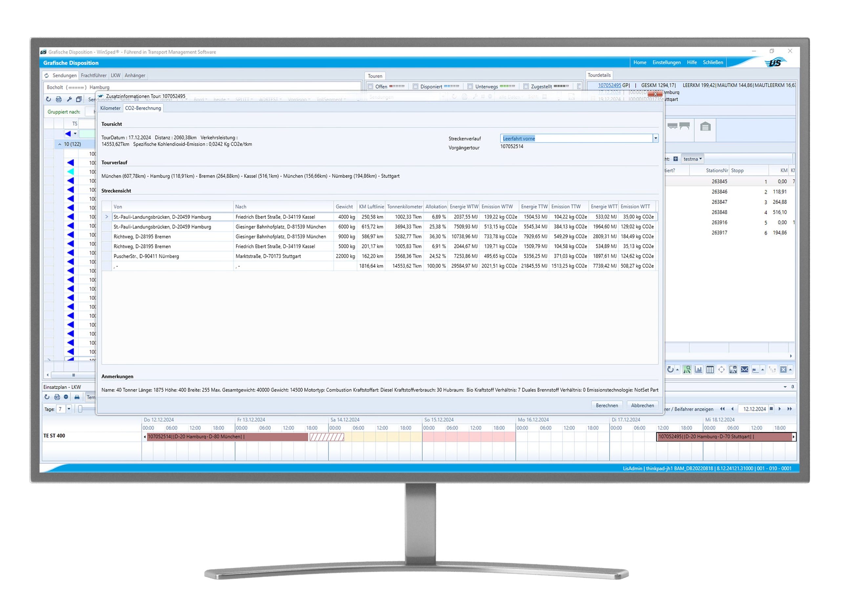The image size is (843, 616).
Task: Open the flag options arrow in Tourdetails toolbar
Action: click(763, 370)
